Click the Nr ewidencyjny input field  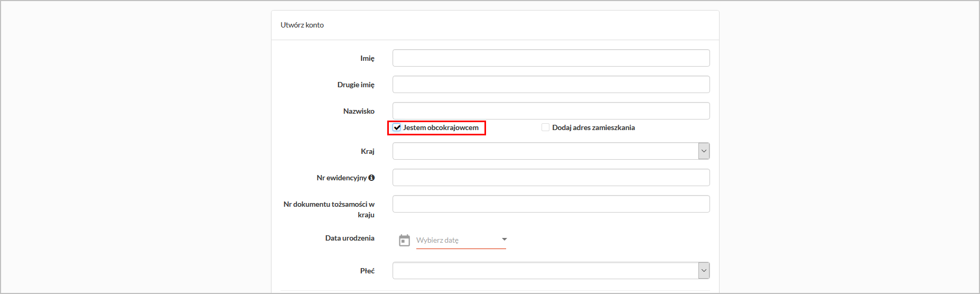[550, 178]
